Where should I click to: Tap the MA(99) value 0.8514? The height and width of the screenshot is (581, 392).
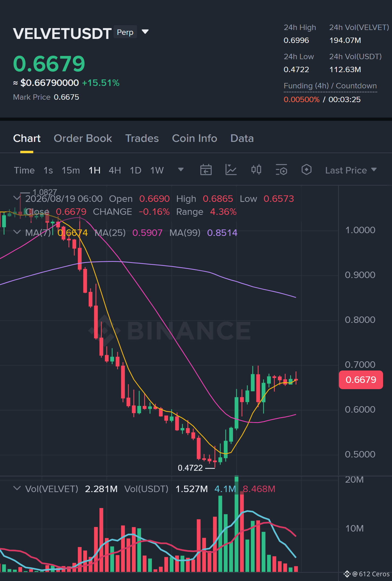222,233
